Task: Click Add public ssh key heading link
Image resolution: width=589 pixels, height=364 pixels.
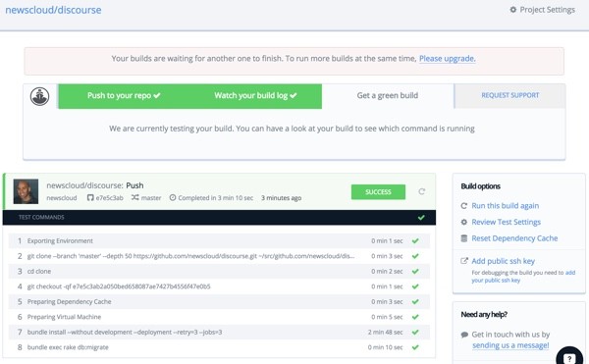Action: (503, 261)
